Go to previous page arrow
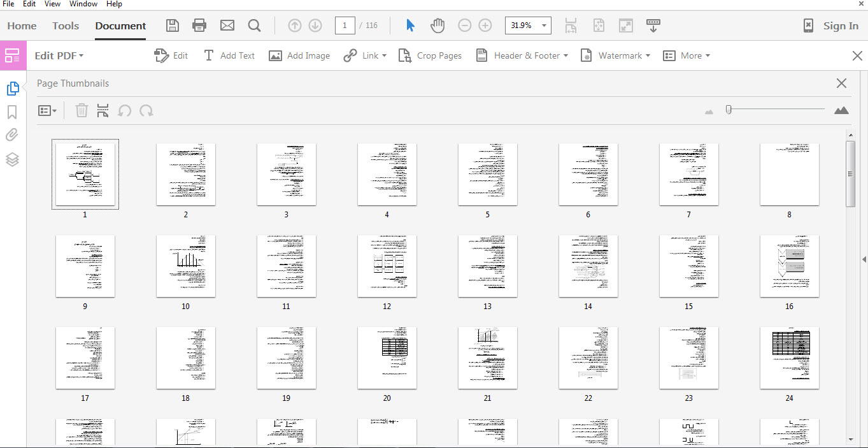Image resolution: width=868 pixels, height=448 pixels. (x=294, y=25)
